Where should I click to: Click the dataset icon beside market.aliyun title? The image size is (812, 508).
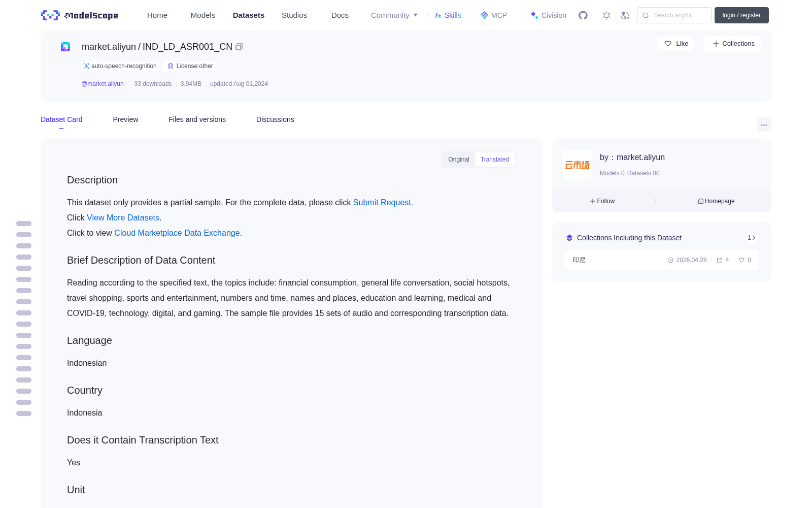click(x=65, y=47)
